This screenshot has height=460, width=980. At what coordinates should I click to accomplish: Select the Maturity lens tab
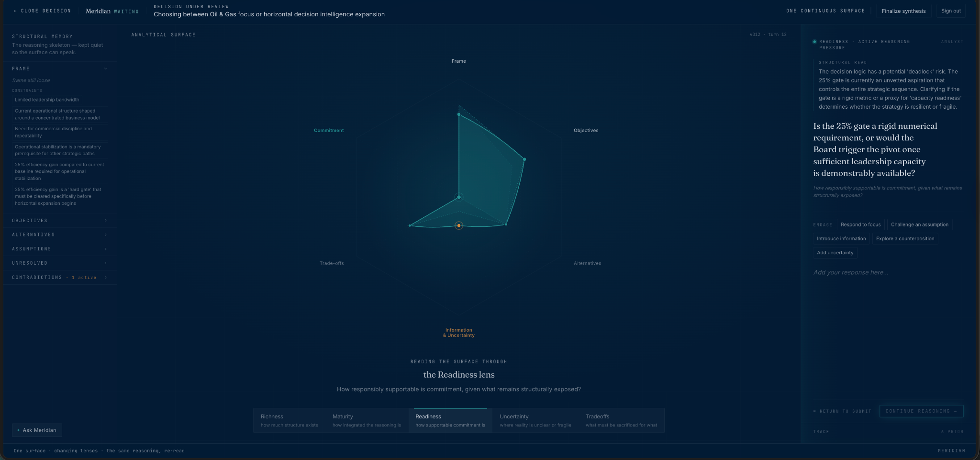click(x=367, y=420)
